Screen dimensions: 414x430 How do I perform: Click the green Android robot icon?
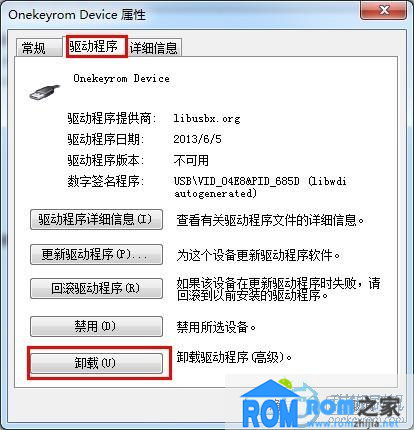click(x=286, y=382)
